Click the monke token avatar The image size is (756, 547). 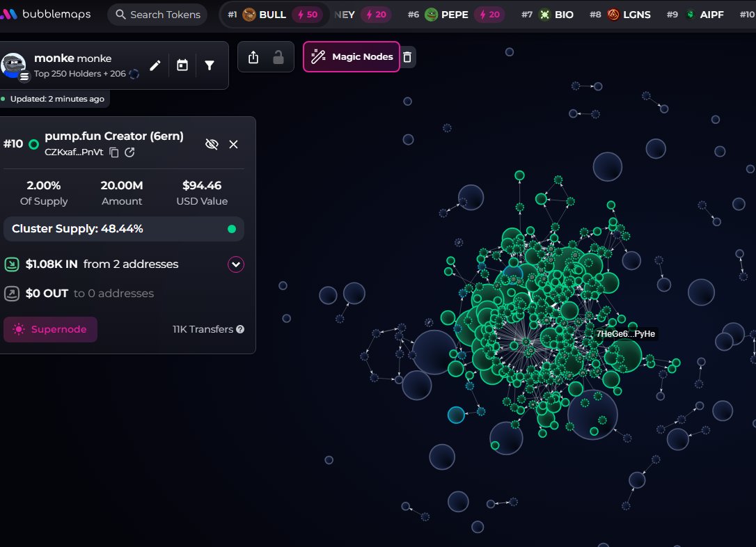[13, 65]
